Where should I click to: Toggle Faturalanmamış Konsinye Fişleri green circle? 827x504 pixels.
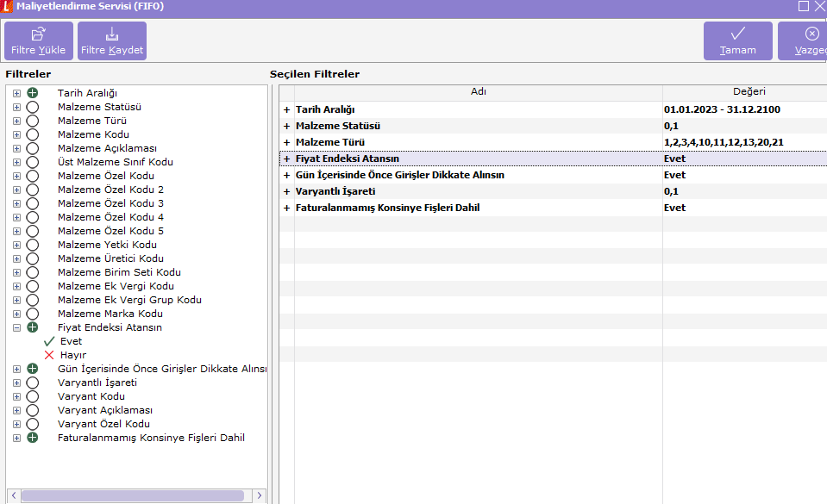(33, 438)
